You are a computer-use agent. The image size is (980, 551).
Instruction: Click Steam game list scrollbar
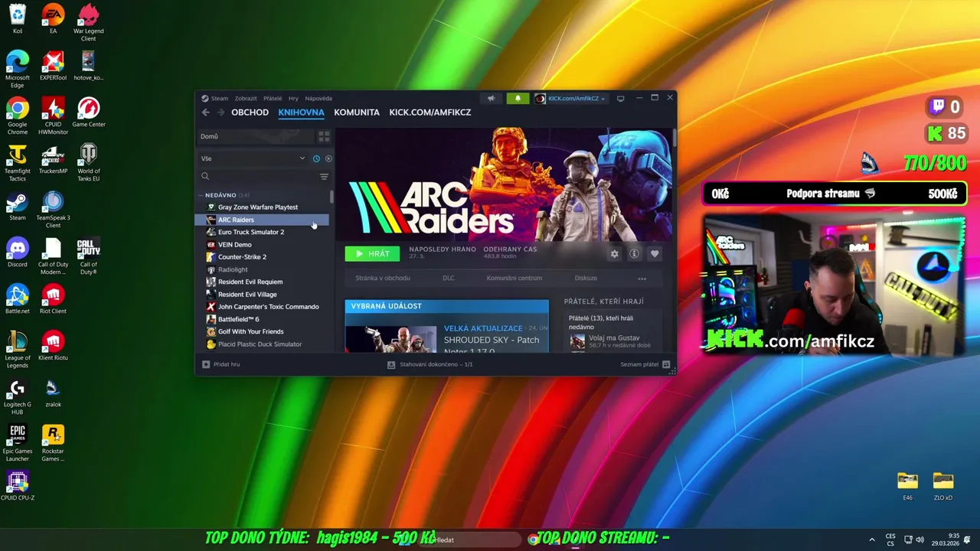click(332, 196)
